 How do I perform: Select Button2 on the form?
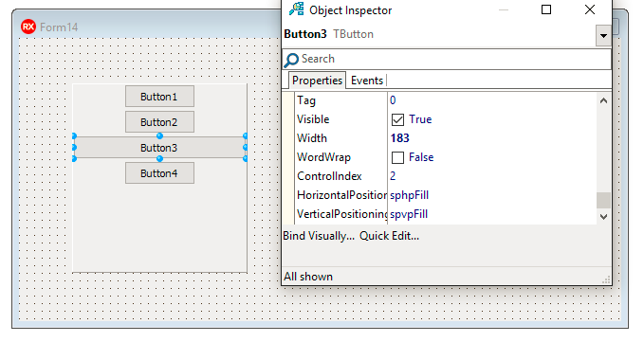pos(159,122)
